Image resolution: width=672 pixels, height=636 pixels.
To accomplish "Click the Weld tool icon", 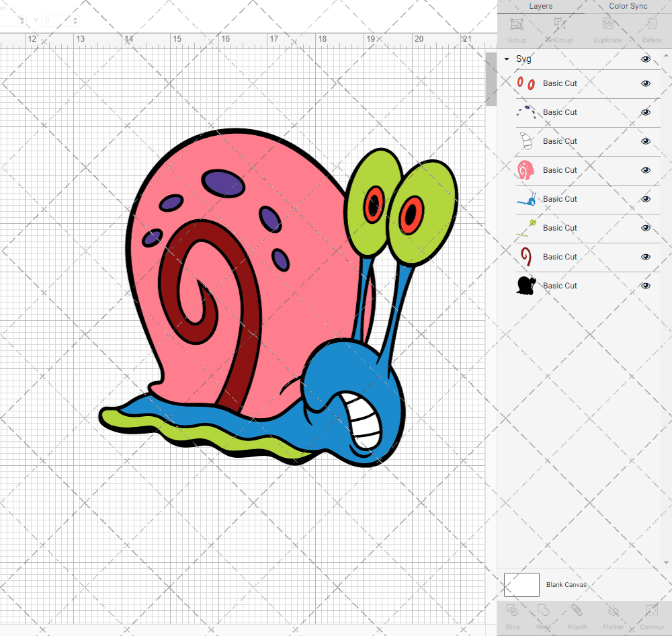I will point(543,610).
